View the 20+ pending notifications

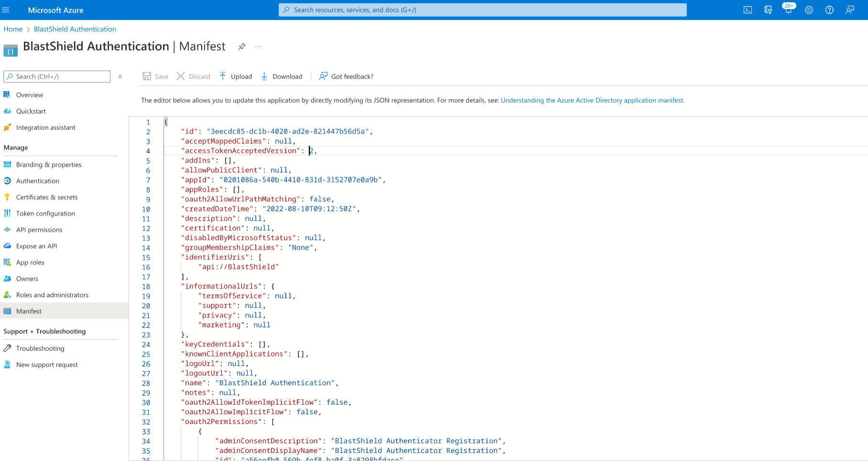pyautogui.click(x=788, y=10)
